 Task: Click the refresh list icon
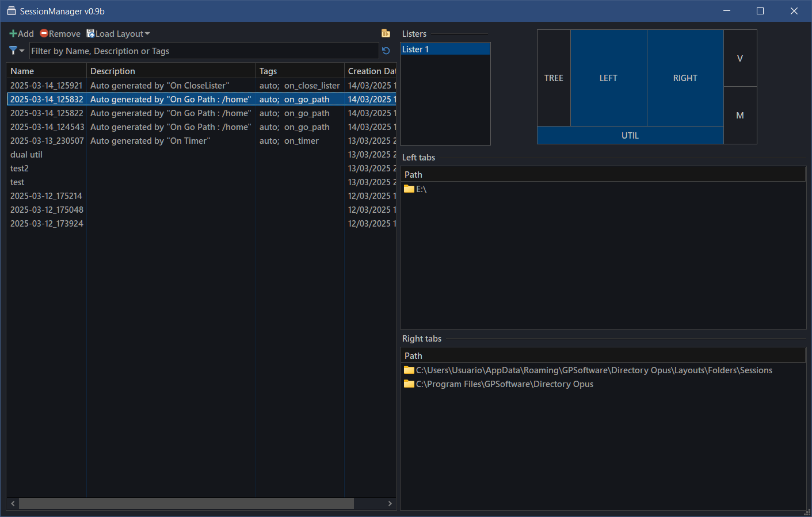pos(386,51)
